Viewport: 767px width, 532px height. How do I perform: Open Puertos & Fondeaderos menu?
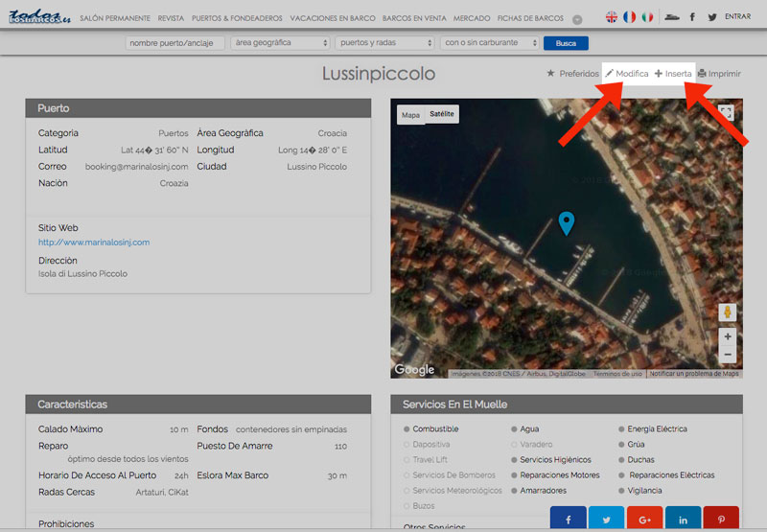tap(237, 18)
